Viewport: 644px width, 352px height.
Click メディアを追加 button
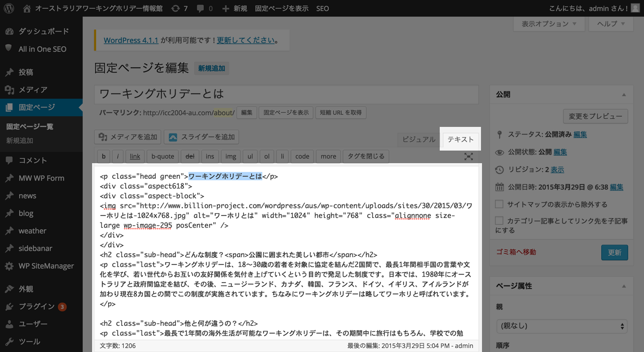pyautogui.click(x=127, y=137)
